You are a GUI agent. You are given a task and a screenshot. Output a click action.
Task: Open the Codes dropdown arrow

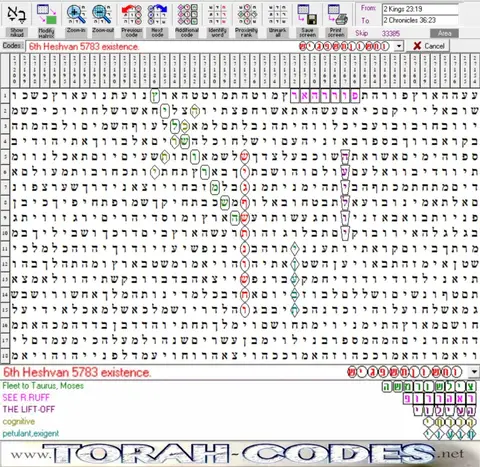[x=399, y=46]
